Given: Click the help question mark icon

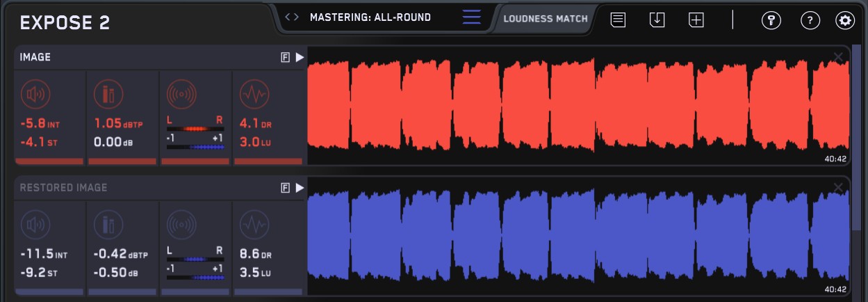Looking at the screenshot, I should click(810, 20).
